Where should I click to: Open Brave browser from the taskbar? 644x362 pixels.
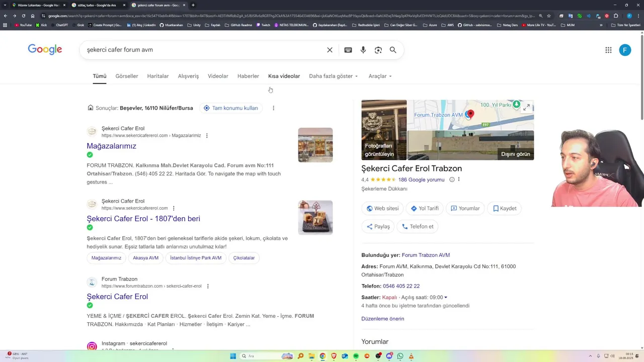[334, 356]
